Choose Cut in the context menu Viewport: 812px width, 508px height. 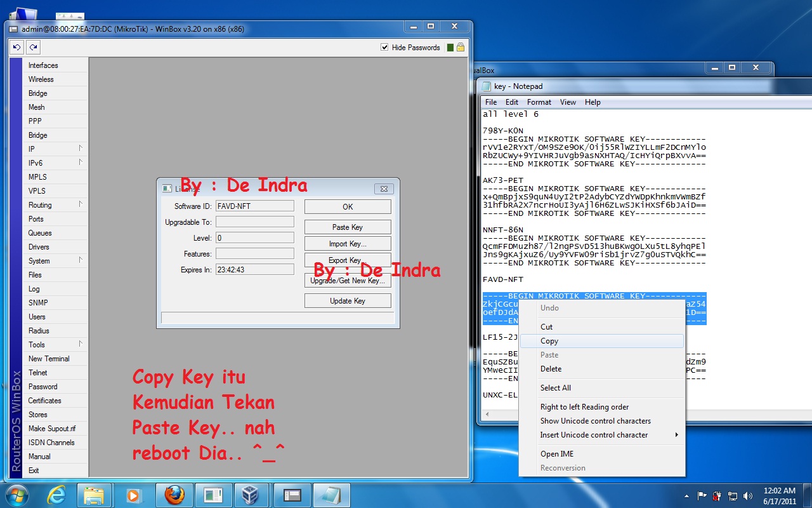point(601,327)
